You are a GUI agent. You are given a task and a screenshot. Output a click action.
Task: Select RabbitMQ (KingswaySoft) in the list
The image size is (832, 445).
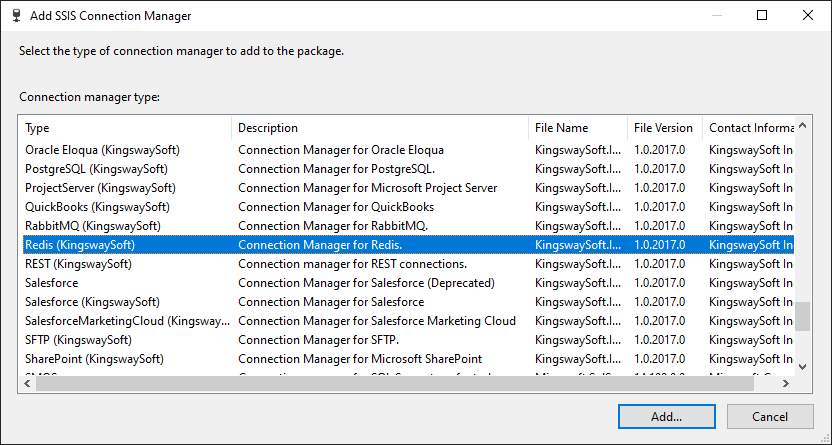tap(409, 226)
